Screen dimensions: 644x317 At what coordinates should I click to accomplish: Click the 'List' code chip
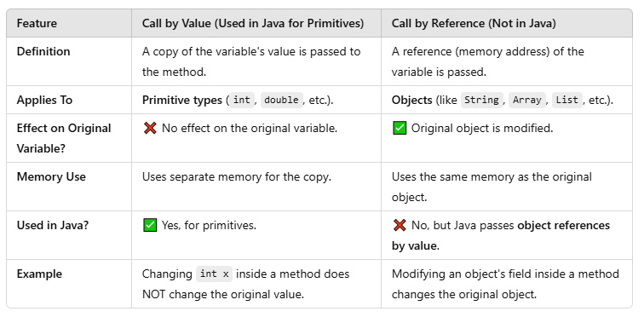pos(566,100)
